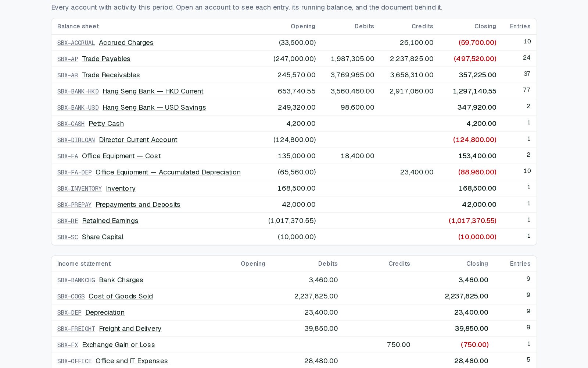Select Cost of Goods Sold closing 2,237,825.00
Screen dimensions: 588x368
pyautogui.click(x=466, y=296)
